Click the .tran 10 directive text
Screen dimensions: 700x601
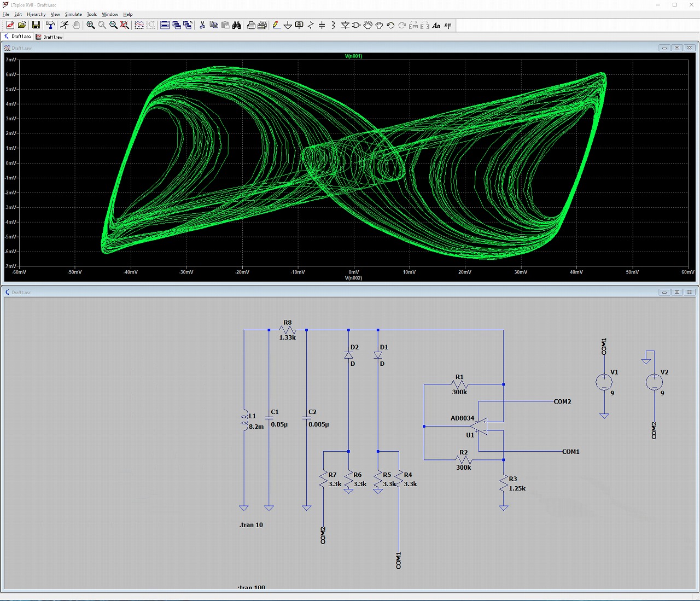251,525
